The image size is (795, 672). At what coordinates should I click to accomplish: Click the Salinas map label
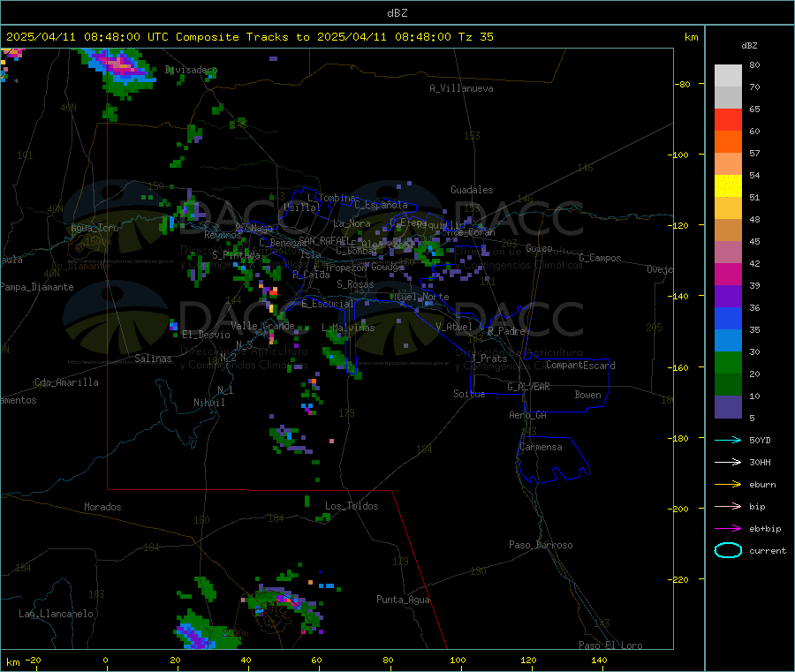[153, 359]
